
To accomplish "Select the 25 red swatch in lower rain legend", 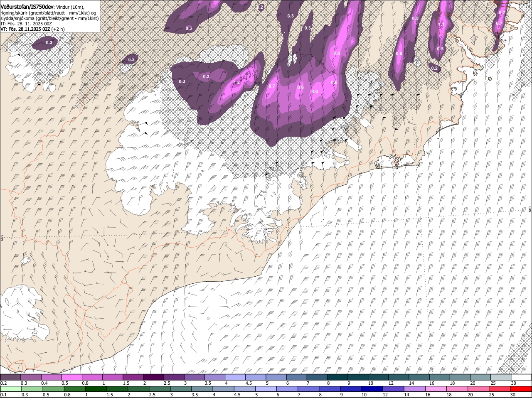I will click(x=499, y=389).
